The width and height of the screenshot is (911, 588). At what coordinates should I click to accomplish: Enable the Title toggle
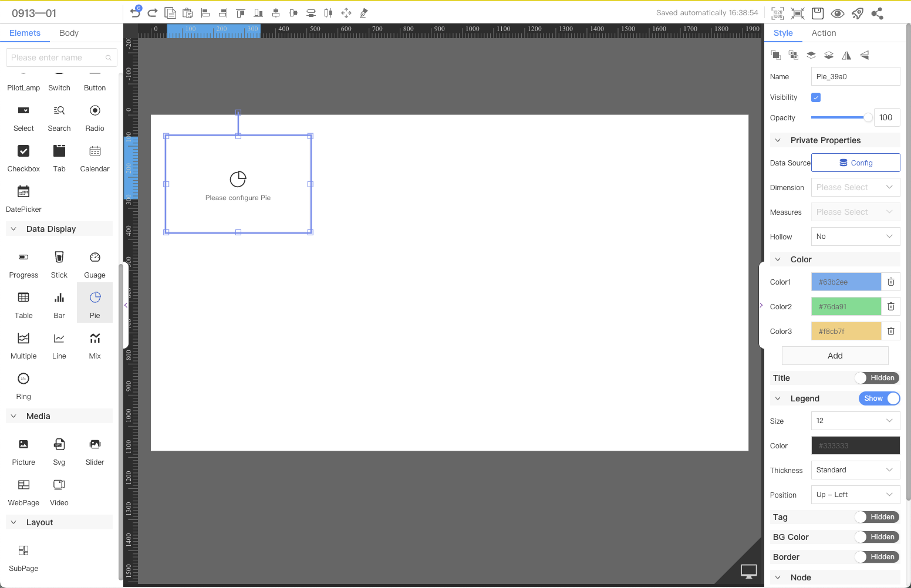click(877, 378)
